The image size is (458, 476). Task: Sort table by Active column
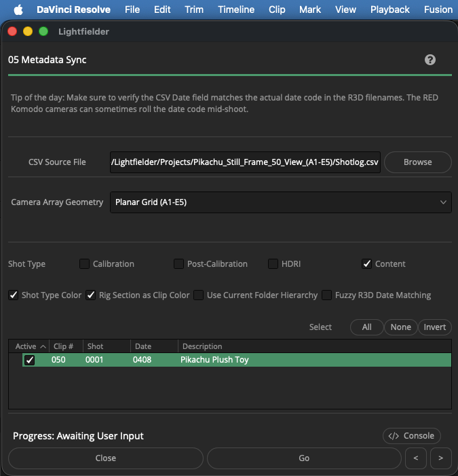click(x=29, y=346)
